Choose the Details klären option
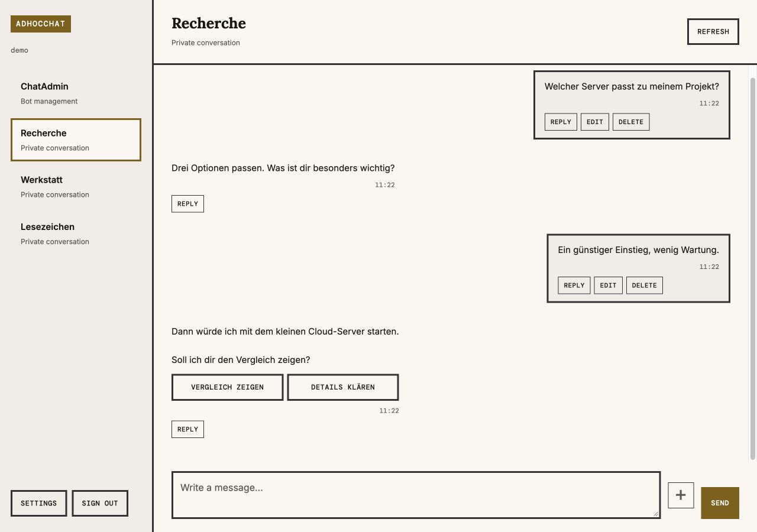Image resolution: width=757 pixels, height=532 pixels. [x=343, y=387]
